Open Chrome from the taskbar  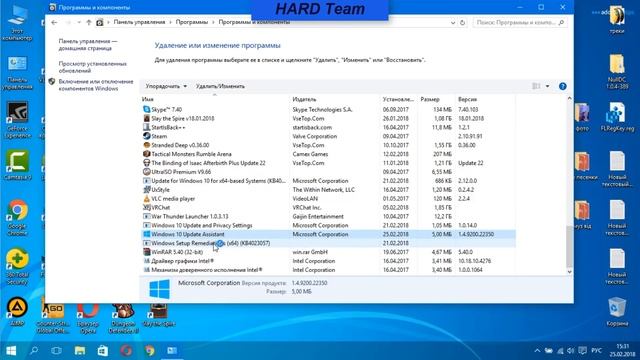pos(149,351)
